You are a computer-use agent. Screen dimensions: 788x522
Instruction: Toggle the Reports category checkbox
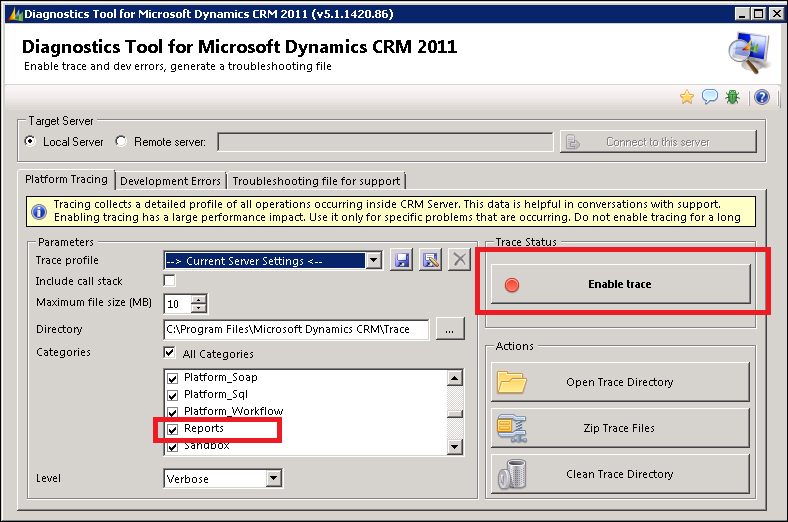(x=172, y=429)
